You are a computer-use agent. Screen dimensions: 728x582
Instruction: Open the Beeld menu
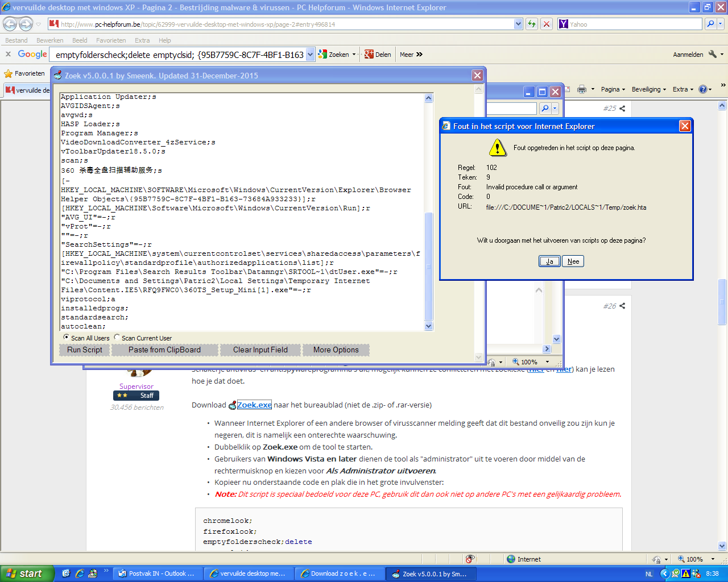[80, 40]
